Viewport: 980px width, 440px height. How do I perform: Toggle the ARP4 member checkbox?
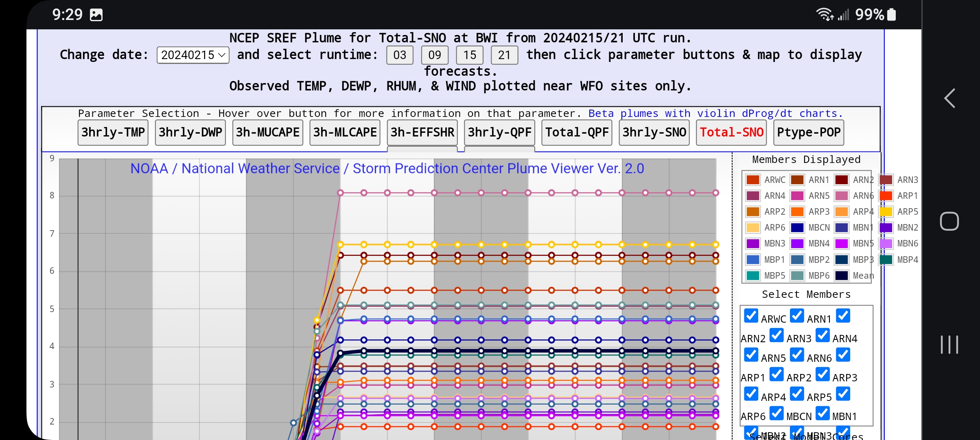[751, 394]
